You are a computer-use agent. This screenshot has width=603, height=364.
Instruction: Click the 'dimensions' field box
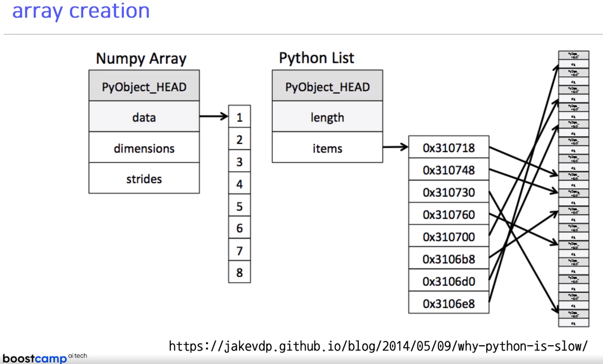coord(144,148)
